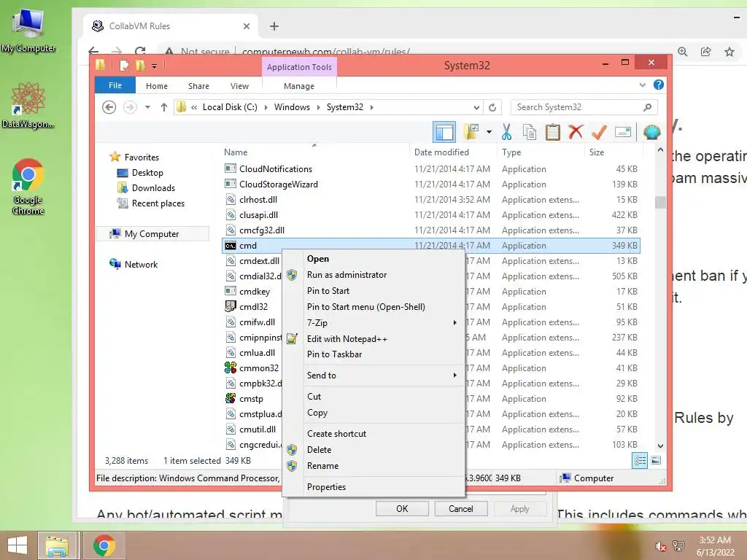Switch to Large icons view in status bar
Screen dimensions: 747x560
656,460
